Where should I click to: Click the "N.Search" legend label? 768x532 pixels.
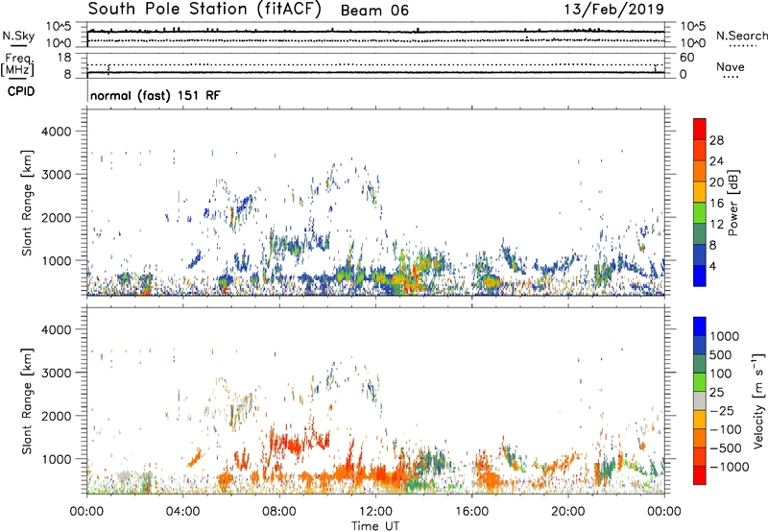(x=741, y=36)
